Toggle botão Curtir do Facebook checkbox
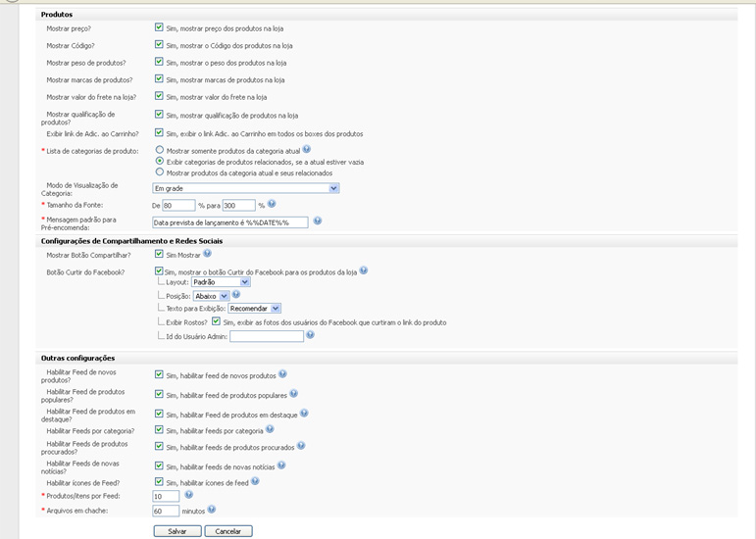 coord(159,271)
